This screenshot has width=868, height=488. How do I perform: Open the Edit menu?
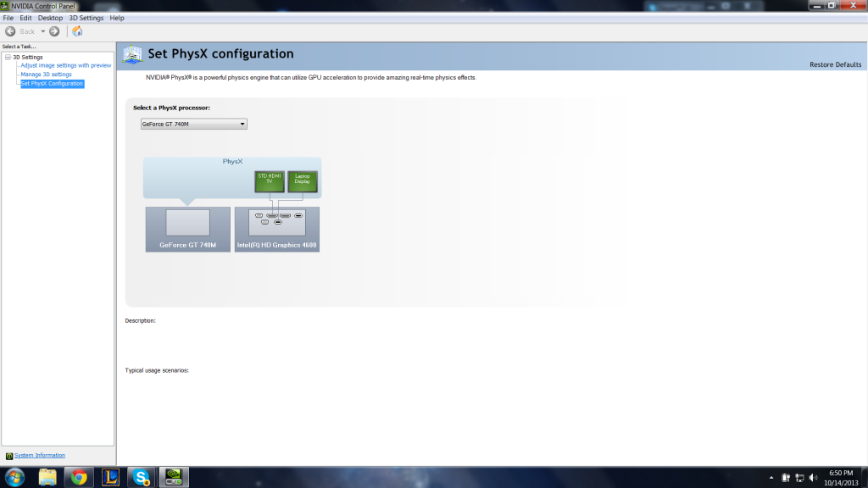25,18
